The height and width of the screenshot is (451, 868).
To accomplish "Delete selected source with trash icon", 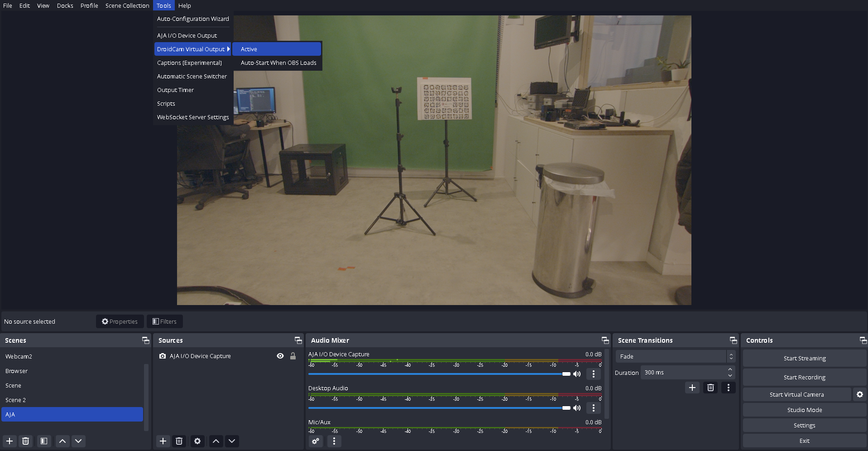I will pyautogui.click(x=179, y=441).
